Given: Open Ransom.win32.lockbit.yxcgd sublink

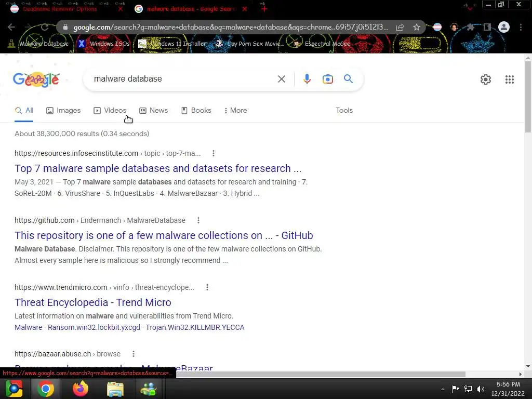Looking at the screenshot, I should click(94, 327).
